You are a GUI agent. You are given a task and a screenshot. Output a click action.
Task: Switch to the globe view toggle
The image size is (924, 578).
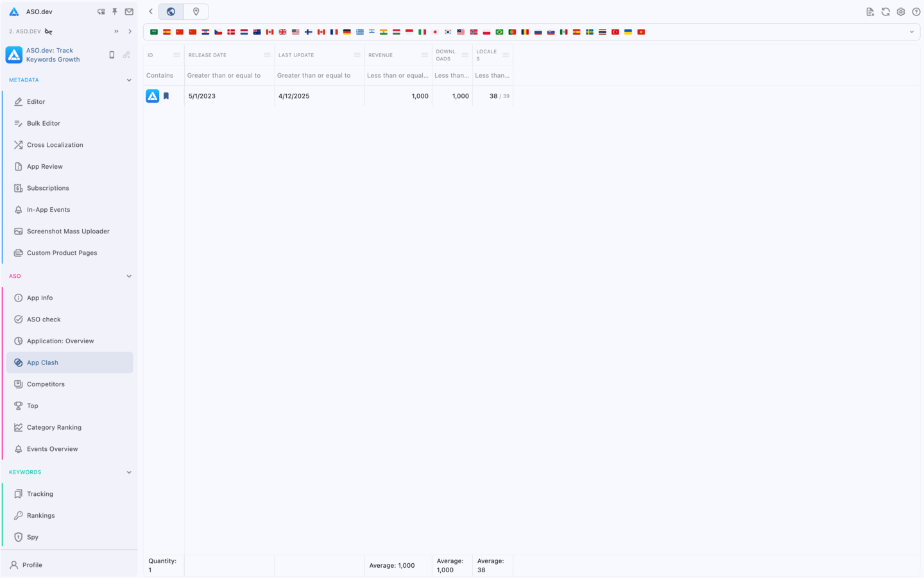pos(171,12)
